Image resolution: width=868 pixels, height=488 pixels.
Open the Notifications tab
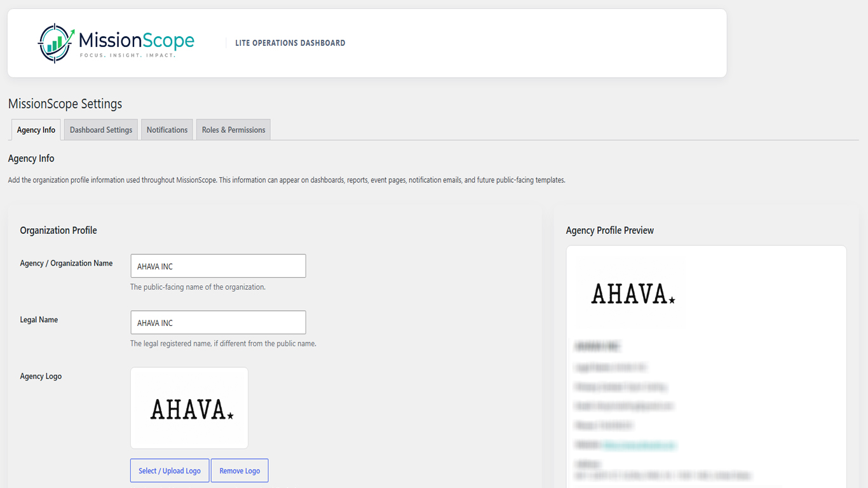click(167, 130)
